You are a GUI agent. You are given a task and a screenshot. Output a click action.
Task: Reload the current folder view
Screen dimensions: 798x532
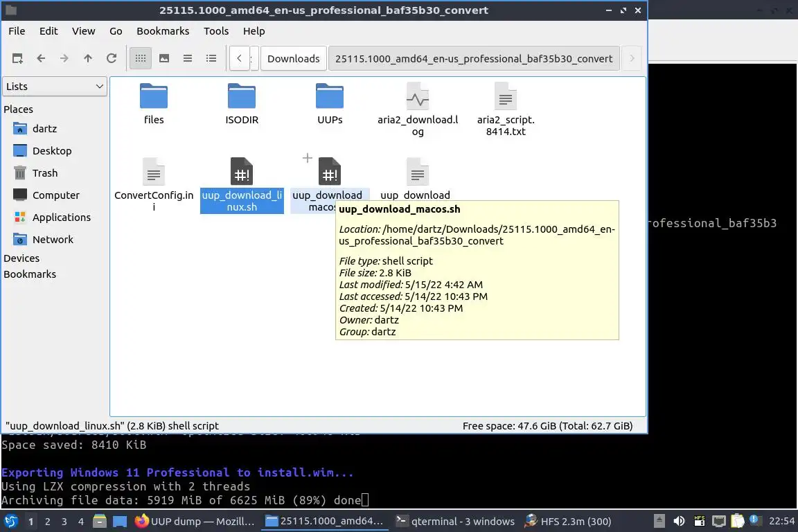112,59
